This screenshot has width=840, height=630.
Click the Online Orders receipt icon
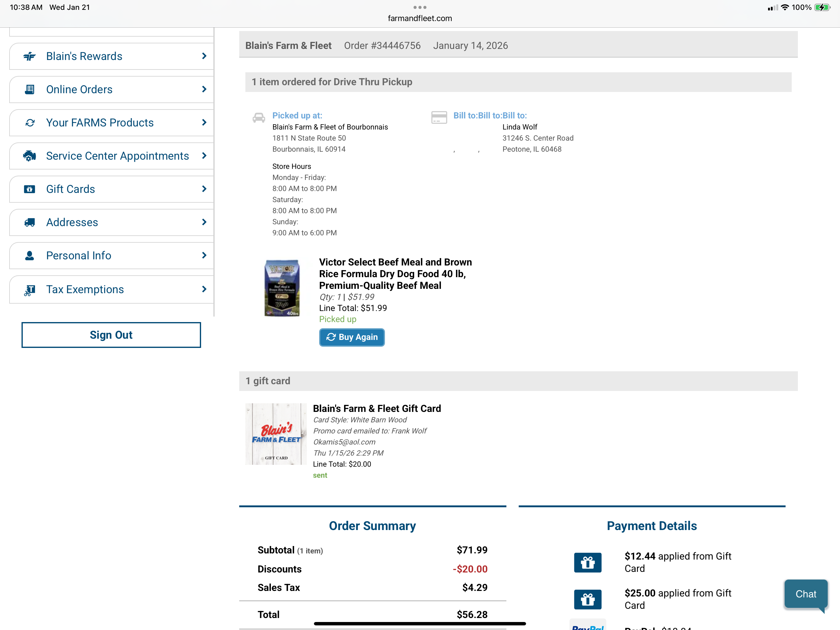click(29, 89)
